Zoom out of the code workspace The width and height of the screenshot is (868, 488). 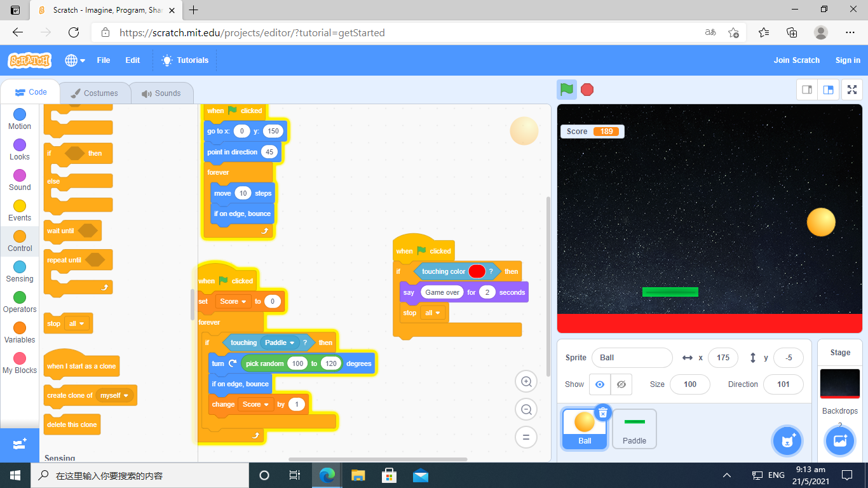(526, 410)
